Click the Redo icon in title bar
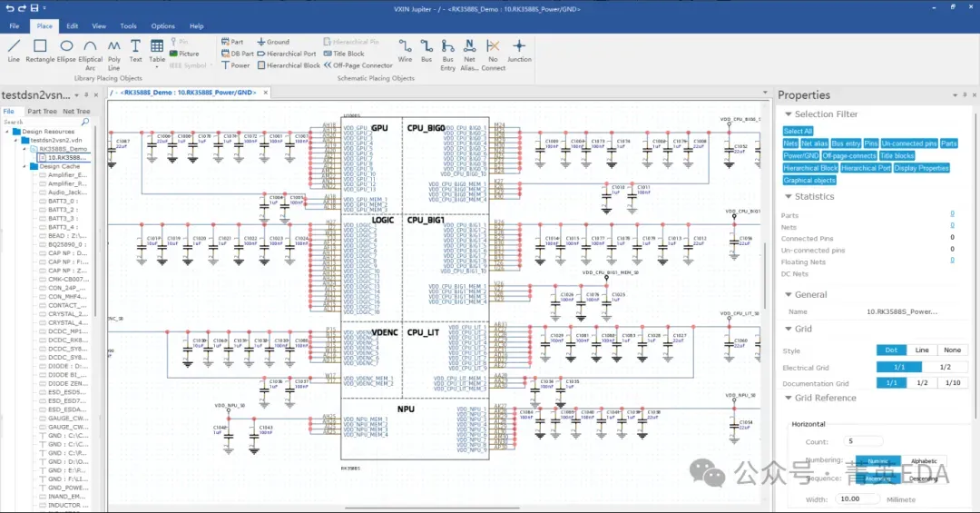Screen dimensions: 980x513 pos(22,8)
